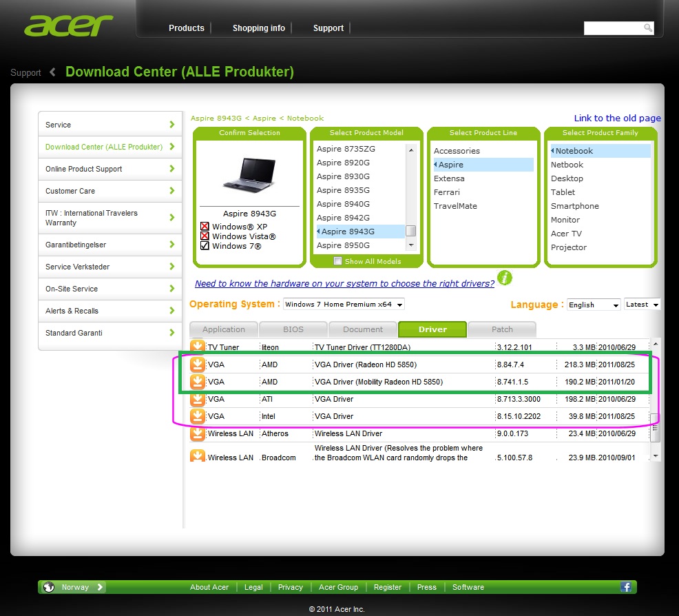679x616 pixels.
Task: Click the driver list scroll-down arrow
Action: (656, 455)
